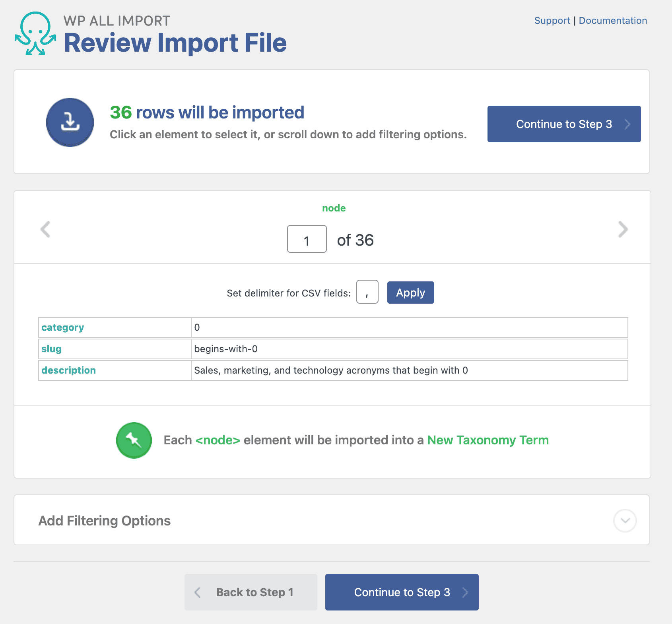Go to previous node with left arrow
The image size is (672, 624).
(45, 229)
